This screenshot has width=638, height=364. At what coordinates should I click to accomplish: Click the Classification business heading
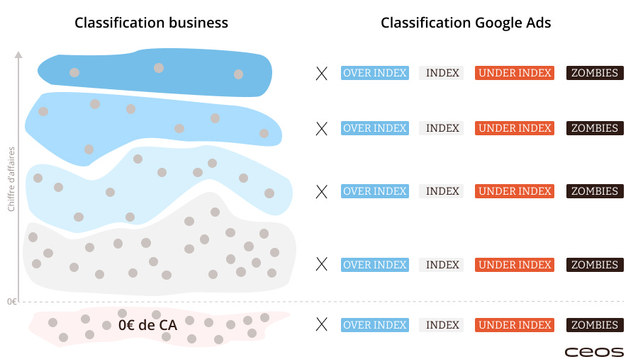[x=152, y=23]
